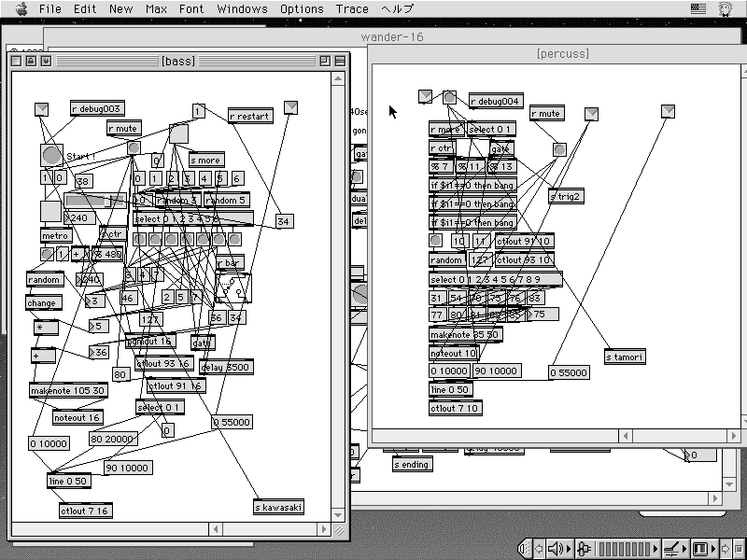
Task: Click the number box showing 36 in bass
Action: point(99,353)
